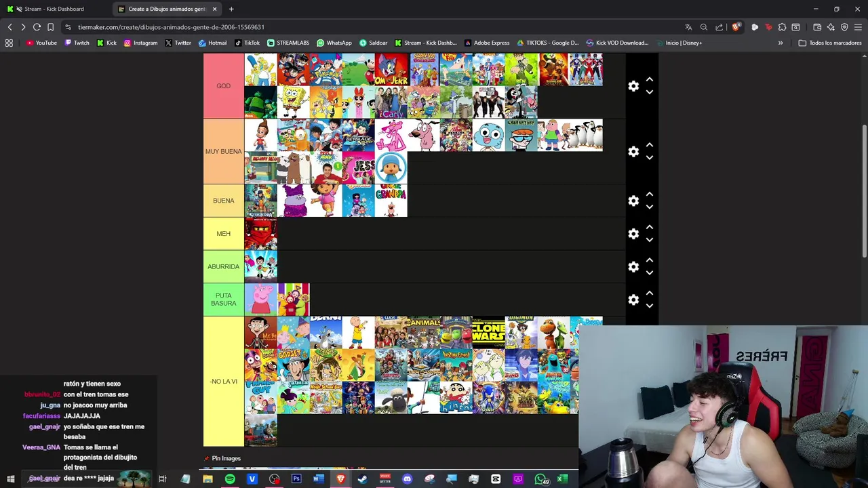The width and height of the screenshot is (868, 488).
Task: Open Adobe Express bookmark
Action: [487, 43]
